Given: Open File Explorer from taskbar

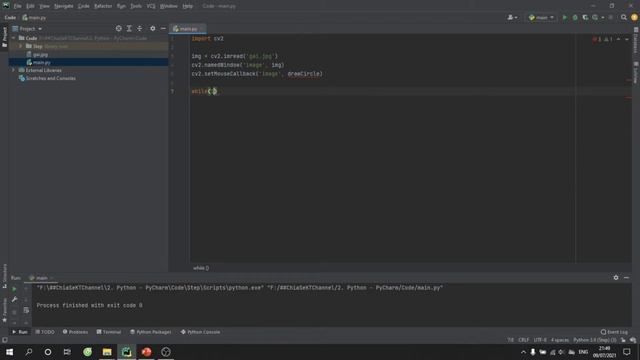Looking at the screenshot, I should 107,352.
